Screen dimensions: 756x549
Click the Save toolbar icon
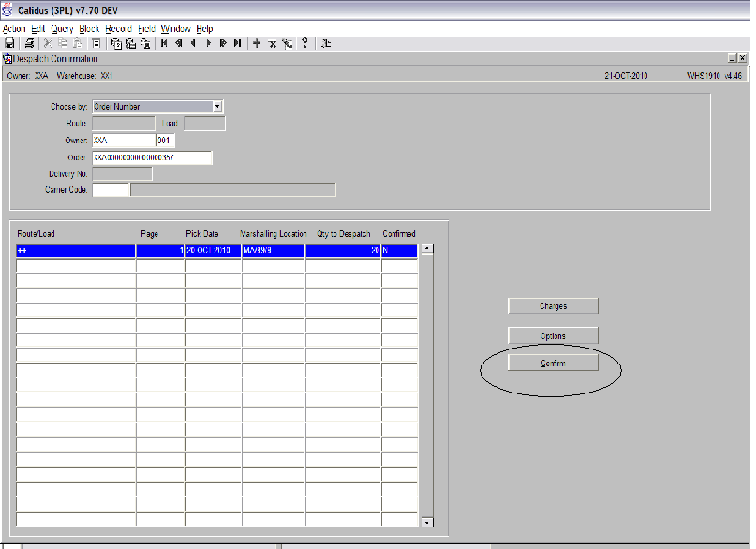[x=9, y=43]
